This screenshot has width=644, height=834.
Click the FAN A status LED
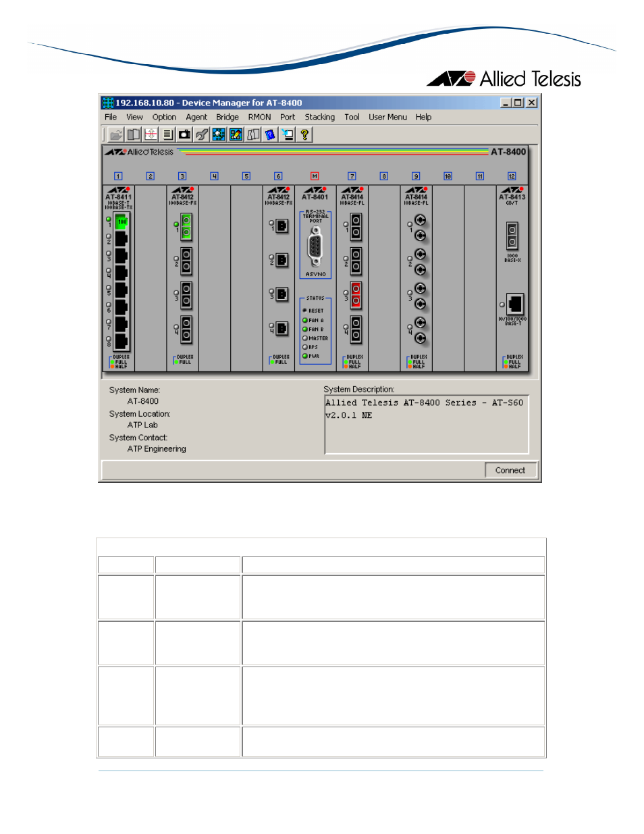(x=305, y=320)
